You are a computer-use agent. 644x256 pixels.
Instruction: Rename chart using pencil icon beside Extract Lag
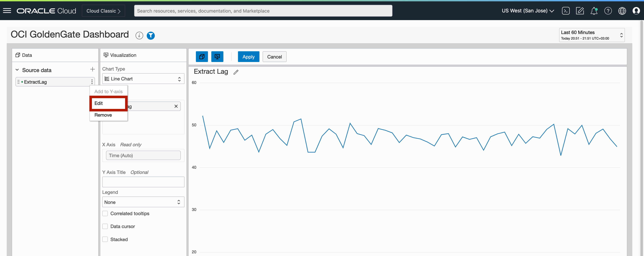pos(236,72)
